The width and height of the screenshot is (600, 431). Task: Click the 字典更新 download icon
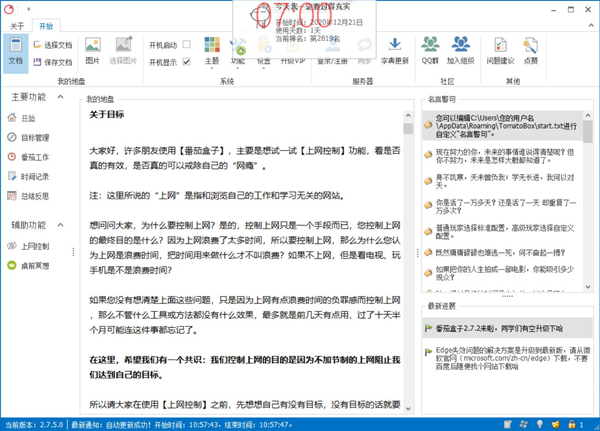[394, 50]
